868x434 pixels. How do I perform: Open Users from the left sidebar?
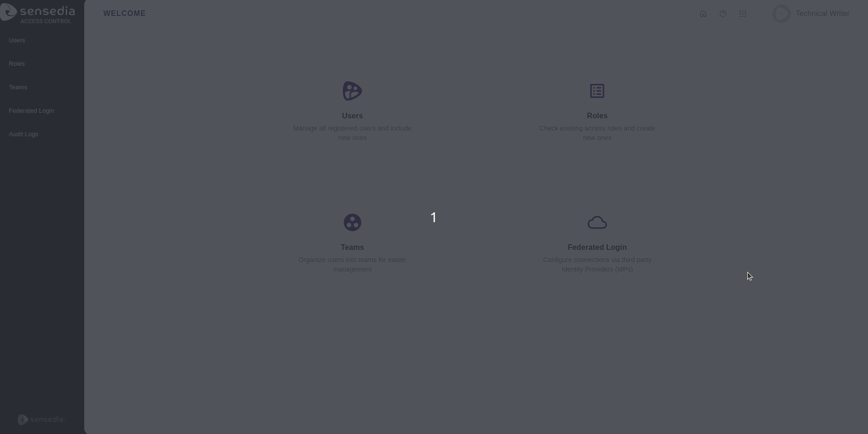pyautogui.click(x=17, y=40)
